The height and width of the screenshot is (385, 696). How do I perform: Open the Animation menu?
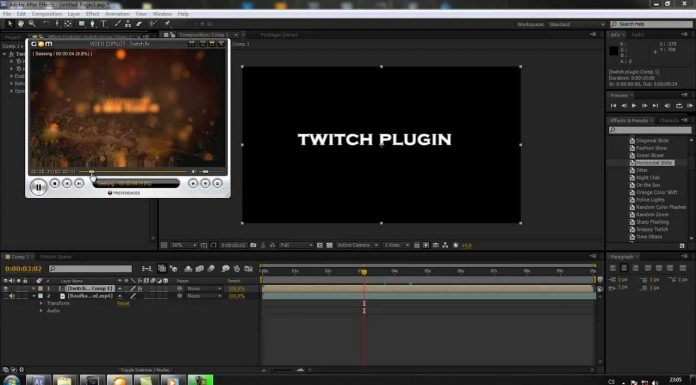(x=117, y=14)
